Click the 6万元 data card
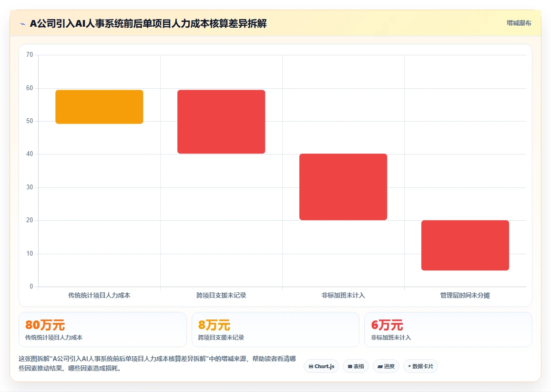The height and width of the screenshot is (392, 551). pyautogui.click(x=449, y=330)
